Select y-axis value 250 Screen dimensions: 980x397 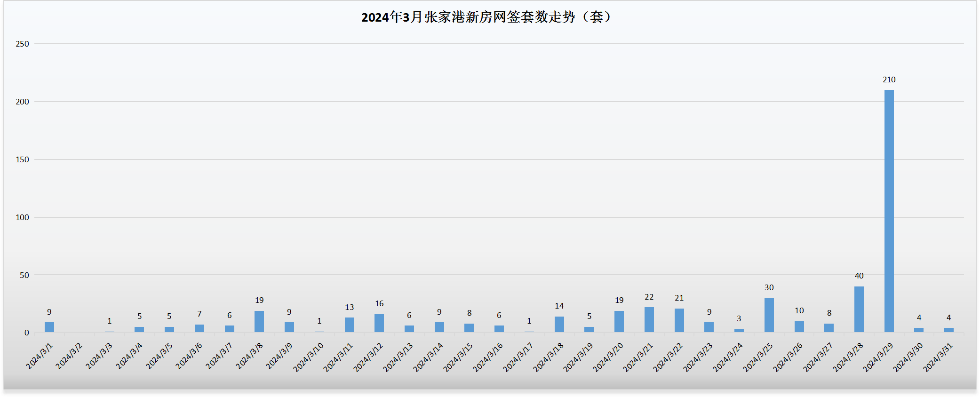22,44
